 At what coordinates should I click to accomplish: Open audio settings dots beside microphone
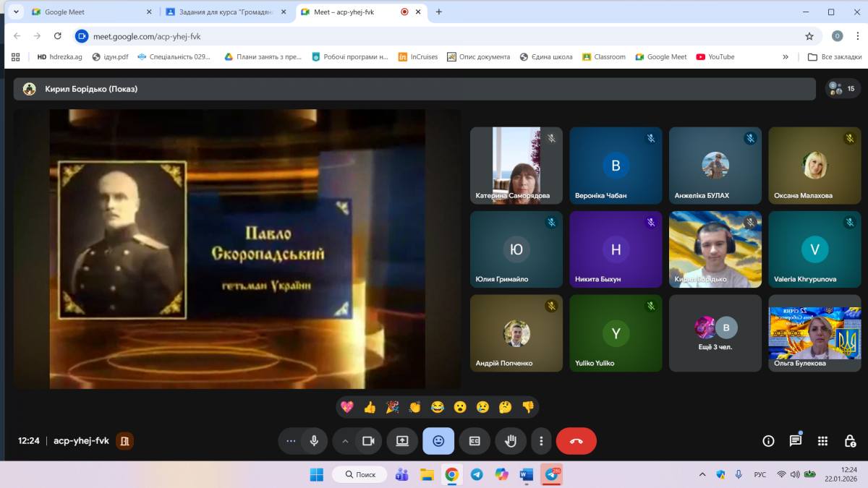(291, 441)
